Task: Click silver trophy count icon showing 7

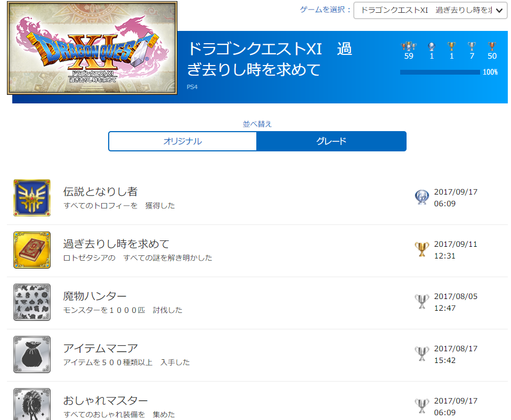Action: pyautogui.click(x=472, y=46)
